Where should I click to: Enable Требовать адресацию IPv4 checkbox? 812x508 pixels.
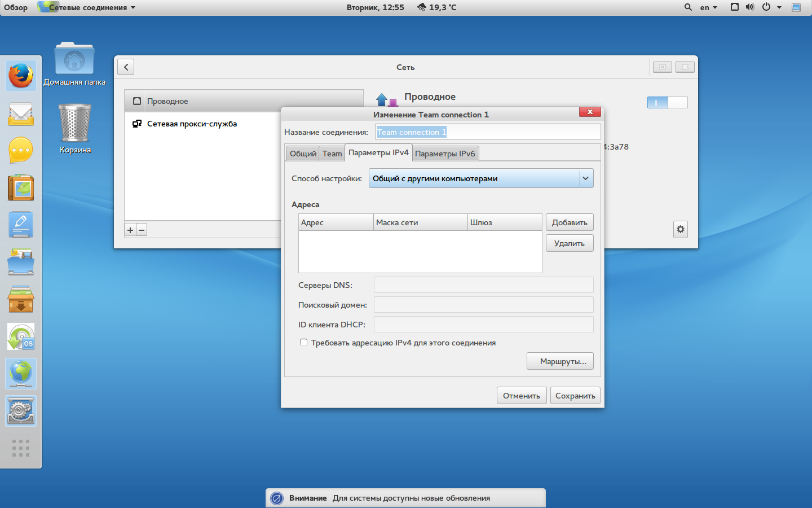pyautogui.click(x=304, y=343)
